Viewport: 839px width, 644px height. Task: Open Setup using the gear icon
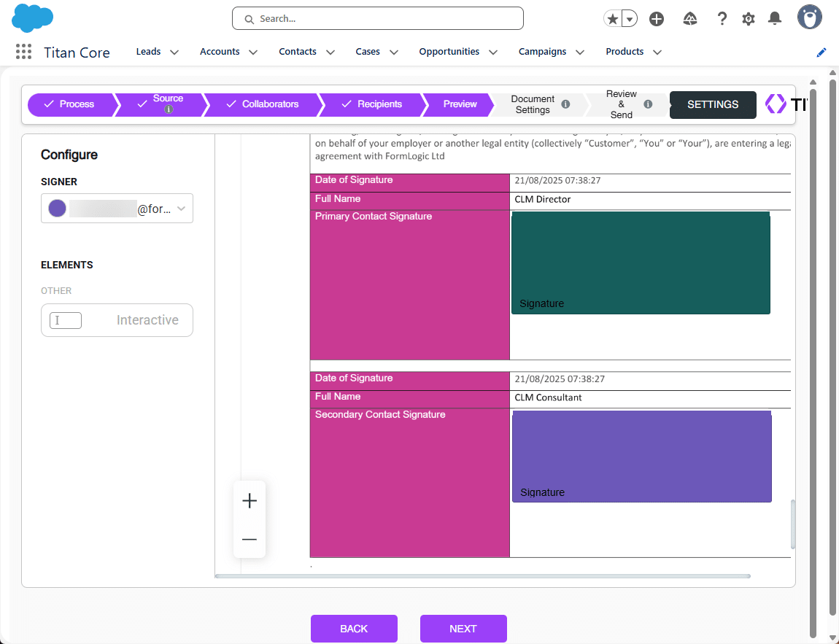tap(748, 18)
